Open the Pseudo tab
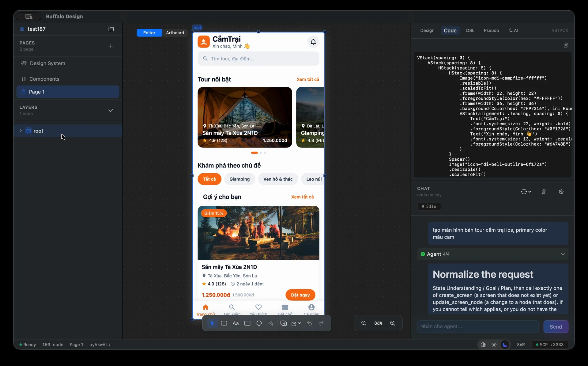The width and height of the screenshot is (588, 366). pos(491,30)
